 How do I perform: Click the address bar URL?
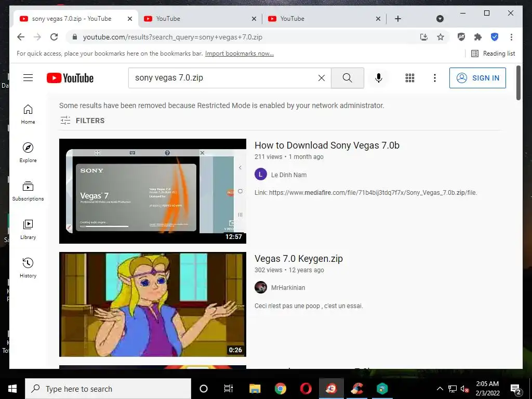click(x=172, y=37)
